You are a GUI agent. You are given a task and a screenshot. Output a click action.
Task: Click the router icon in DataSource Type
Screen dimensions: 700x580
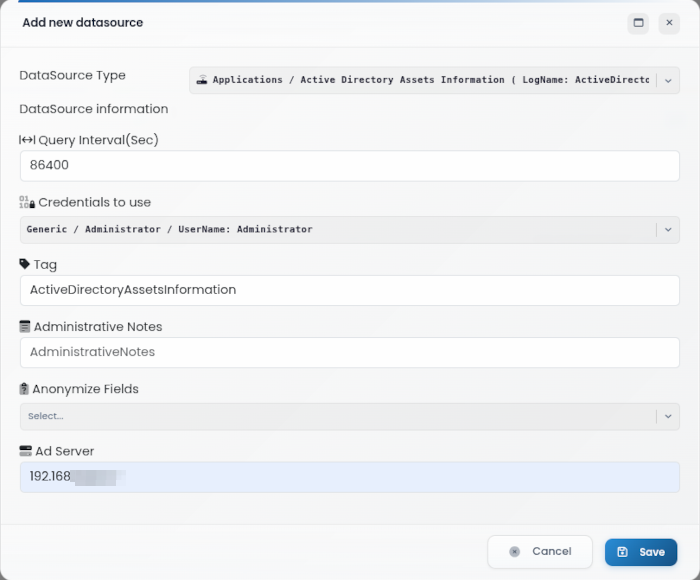pos(202,80)
